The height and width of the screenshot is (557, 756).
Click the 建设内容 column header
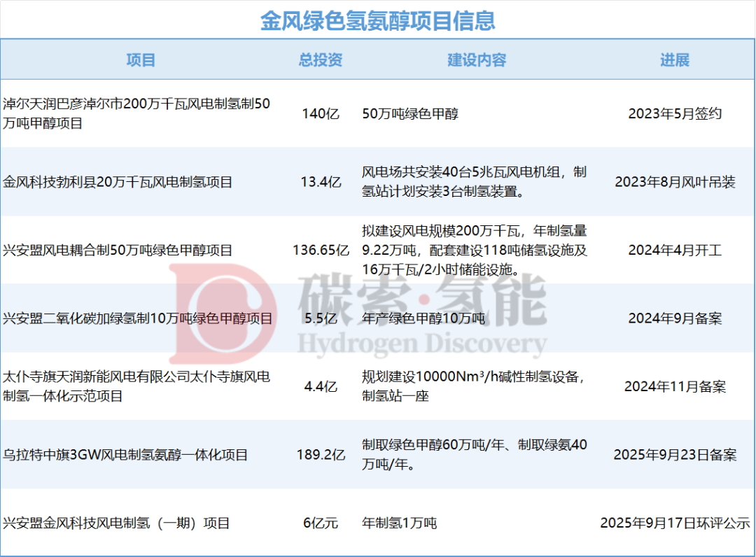[x=477, y=60]
